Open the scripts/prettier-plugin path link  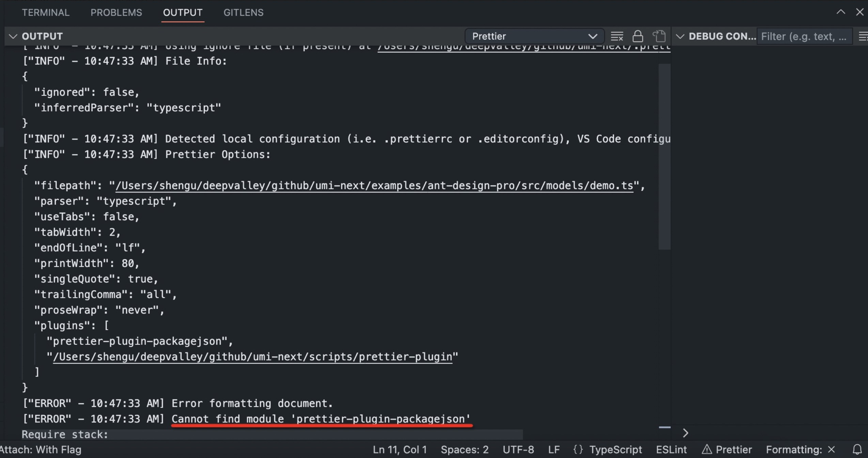(252, 357)
